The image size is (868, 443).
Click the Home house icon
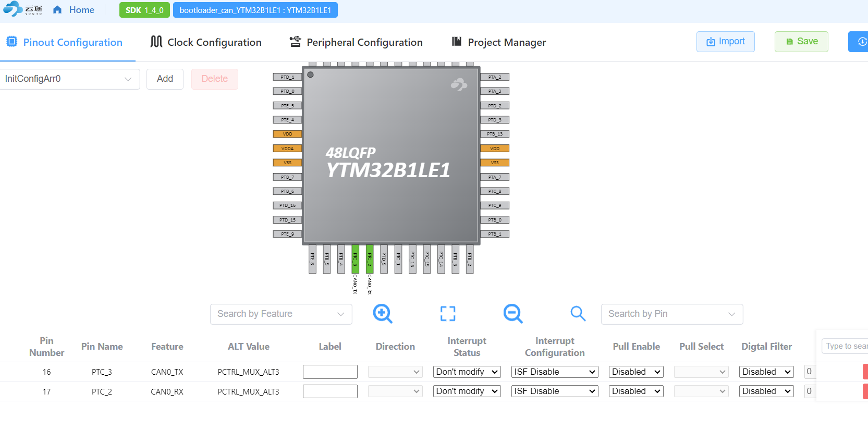coord(58,10)
